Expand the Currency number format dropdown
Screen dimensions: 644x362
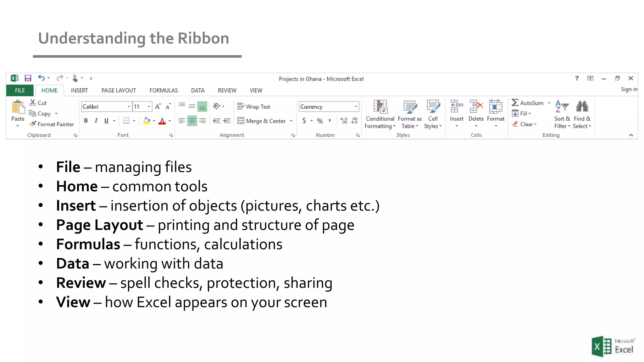pyautogui.click(x=356, y=107)
